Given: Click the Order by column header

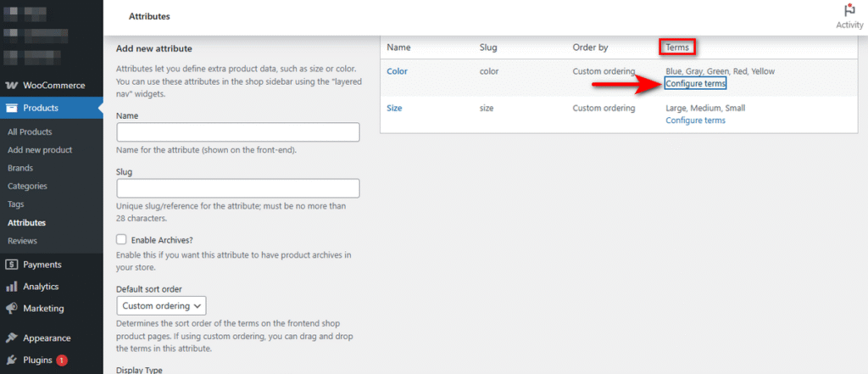Looking at the screenshot, I should (590, 47).
